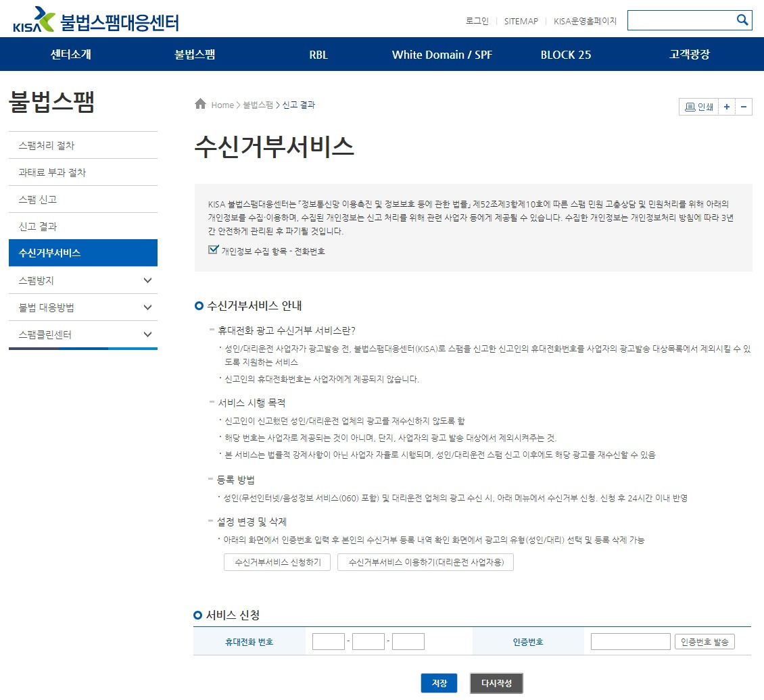
Task: Open the KISA운영홈페이지 link
Action: click(586, 21)
